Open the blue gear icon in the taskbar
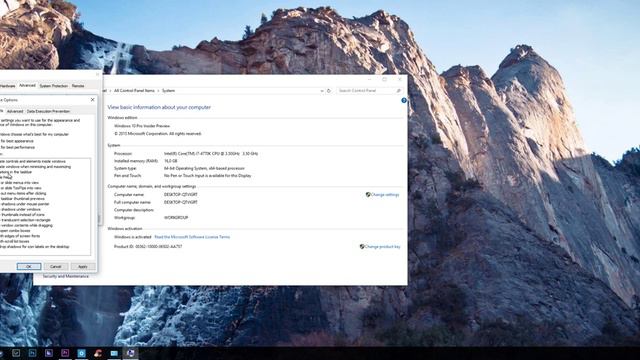The width and height of the screenshot is (640, 360). [81, 353]
